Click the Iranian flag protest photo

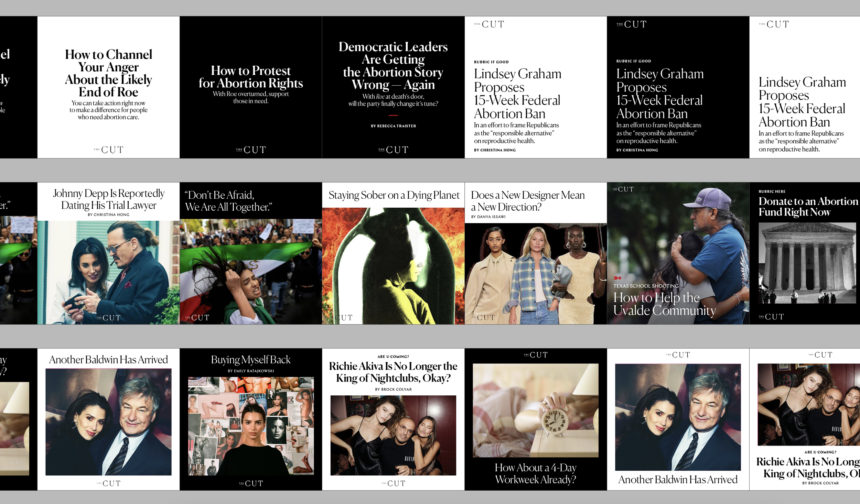click(251, 272)
